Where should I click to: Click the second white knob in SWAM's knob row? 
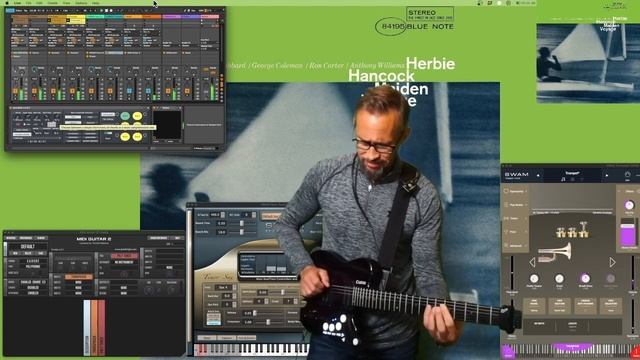[x=559, y=278]
